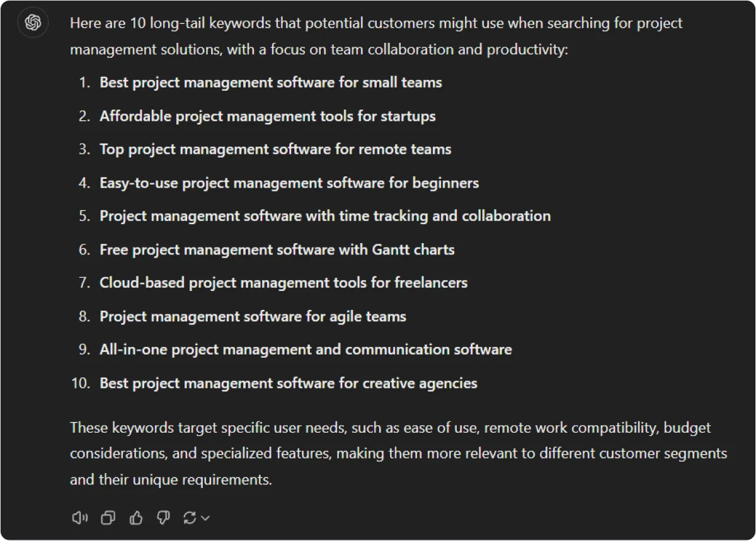Select 'Affordable project management tools for startups' text

268,117
